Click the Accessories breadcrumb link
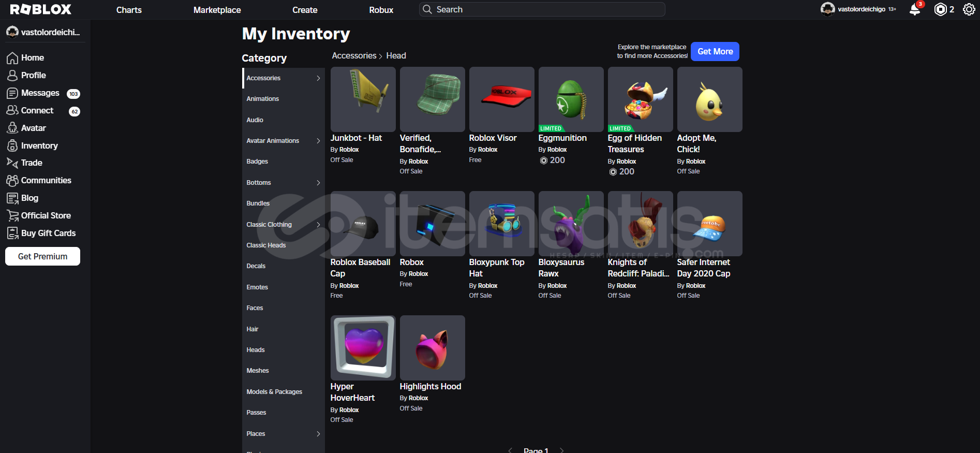 coord(354,56)
